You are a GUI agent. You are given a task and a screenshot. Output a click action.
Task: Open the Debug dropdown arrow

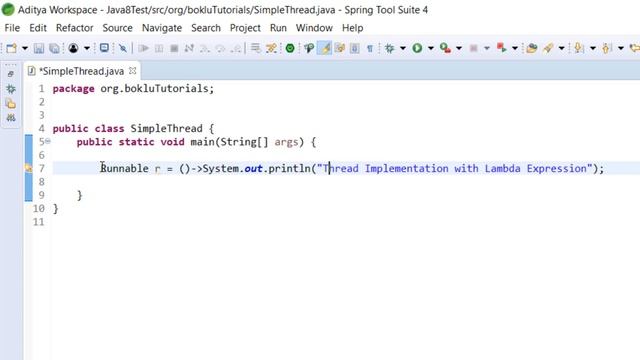tap(403, 49)
